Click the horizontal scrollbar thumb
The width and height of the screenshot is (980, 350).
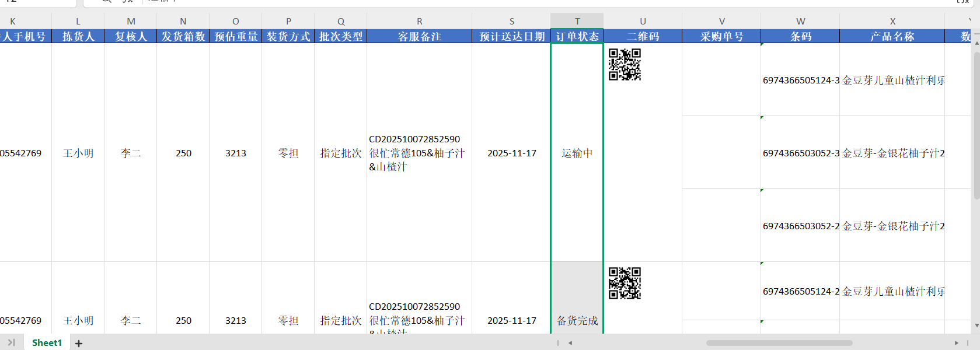pos(779,343)
